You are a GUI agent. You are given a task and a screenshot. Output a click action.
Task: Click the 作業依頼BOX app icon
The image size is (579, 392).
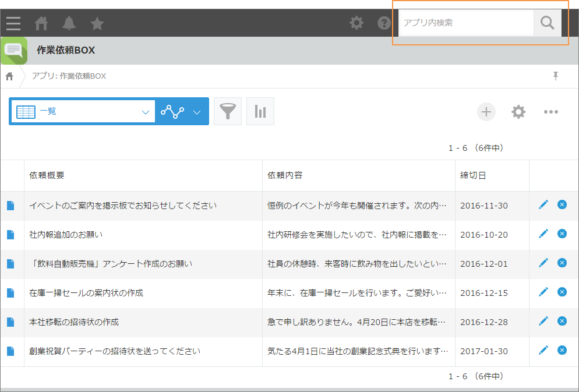coord(14,51)
